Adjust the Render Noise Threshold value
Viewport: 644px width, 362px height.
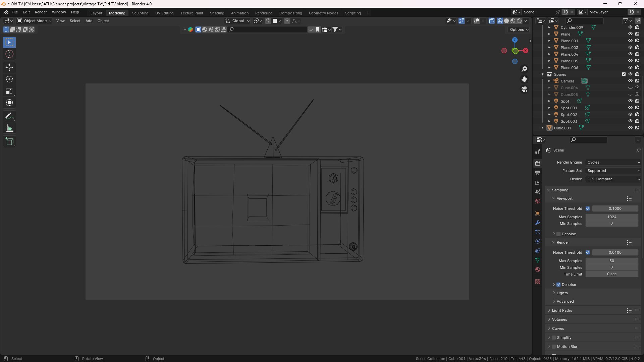tap(615, 252)
